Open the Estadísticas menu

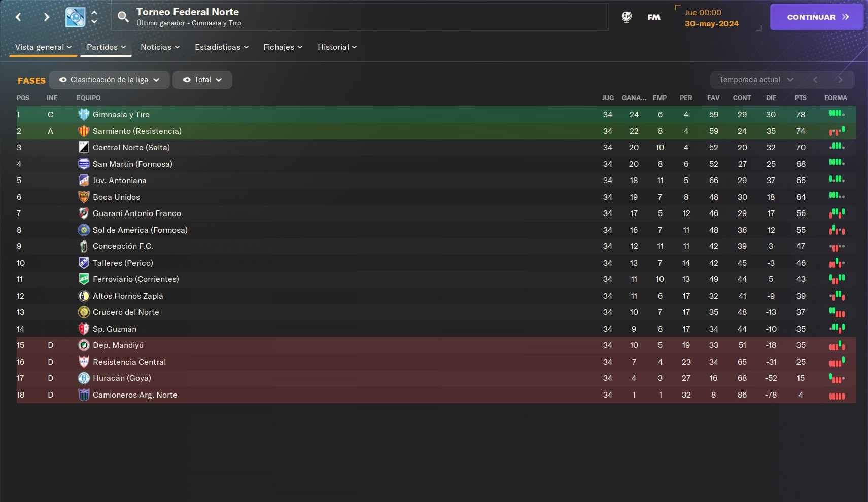tap(222, 47)
